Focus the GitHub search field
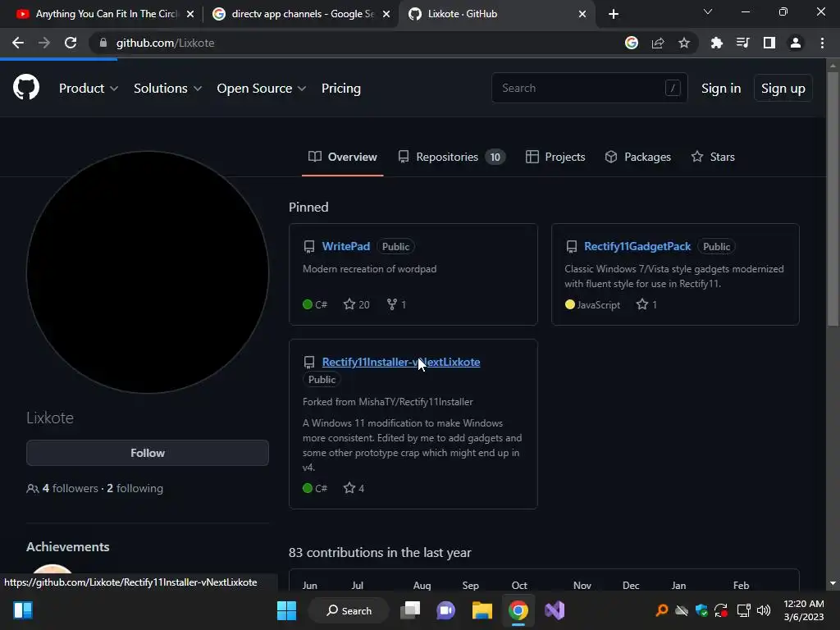This screenshot has width=840, height=630. [x=589, y=88]
